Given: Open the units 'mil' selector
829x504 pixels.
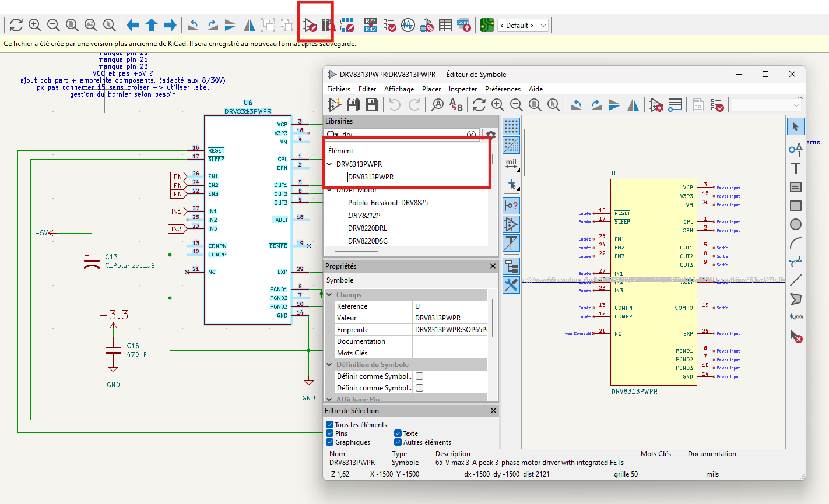Looking at the screenshot, I should point(511,164).
